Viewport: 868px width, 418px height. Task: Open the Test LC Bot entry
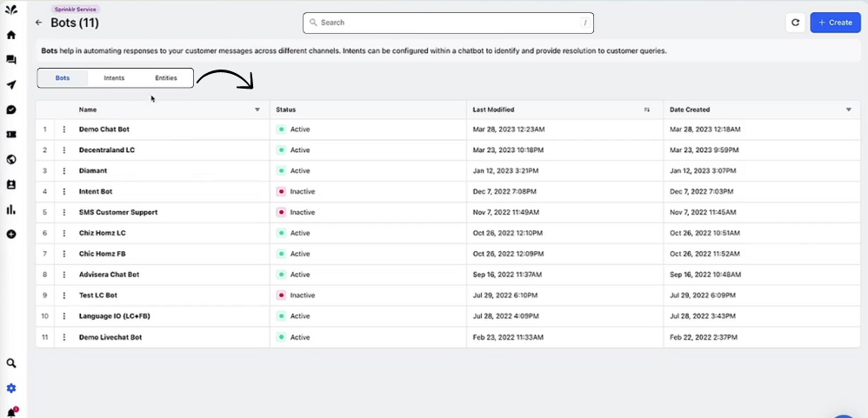(98, 295)
